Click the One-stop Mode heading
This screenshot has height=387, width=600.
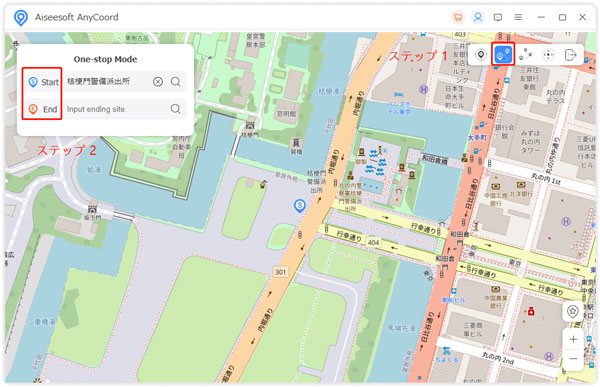[105, 59]
